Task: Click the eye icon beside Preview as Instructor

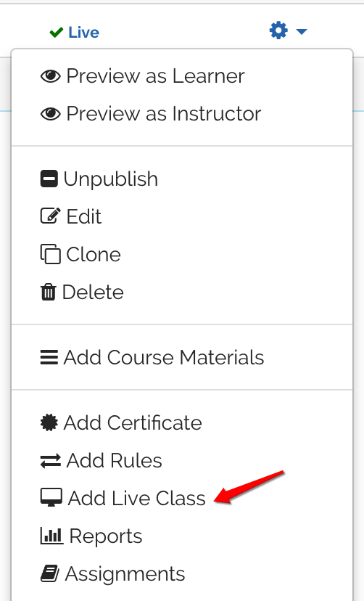Action: click(x=51, y=114)
